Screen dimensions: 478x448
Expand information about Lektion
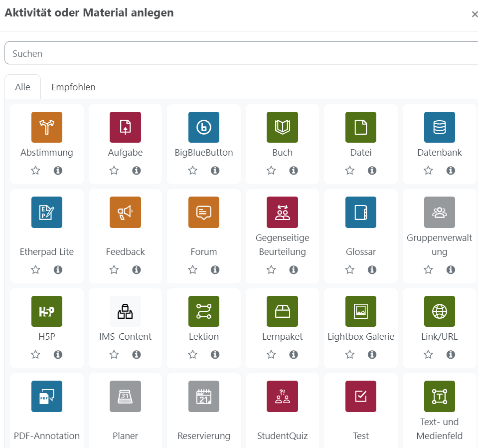215,355
